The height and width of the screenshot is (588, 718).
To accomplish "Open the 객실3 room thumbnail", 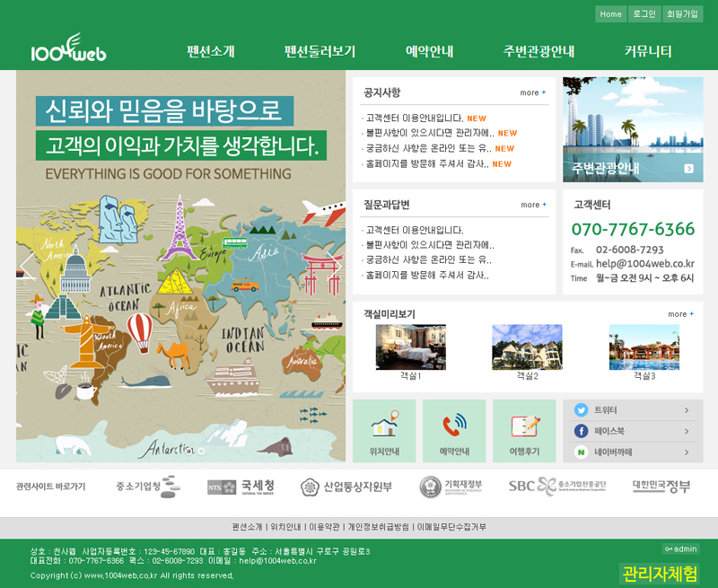I will coord(644,347).
